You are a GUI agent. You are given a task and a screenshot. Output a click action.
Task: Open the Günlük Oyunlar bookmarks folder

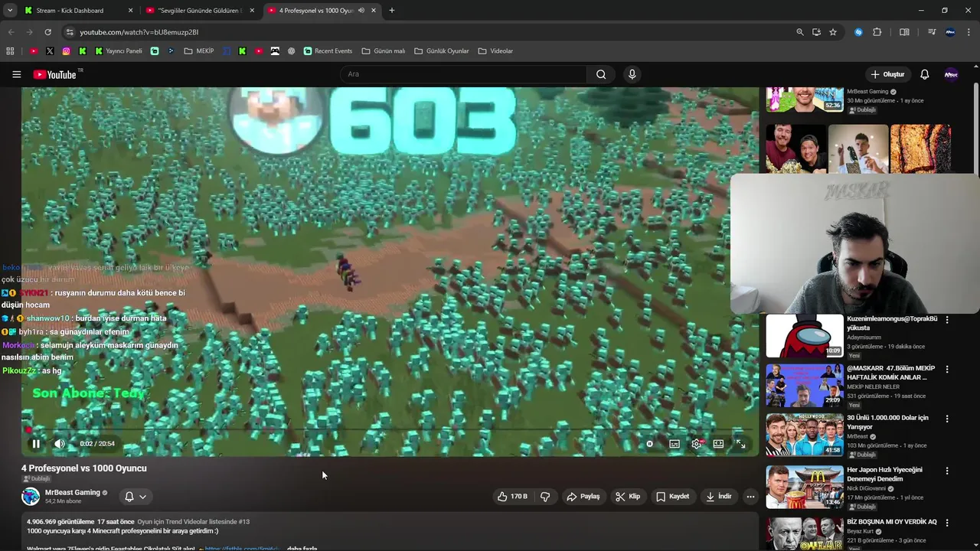coord(442,51)
